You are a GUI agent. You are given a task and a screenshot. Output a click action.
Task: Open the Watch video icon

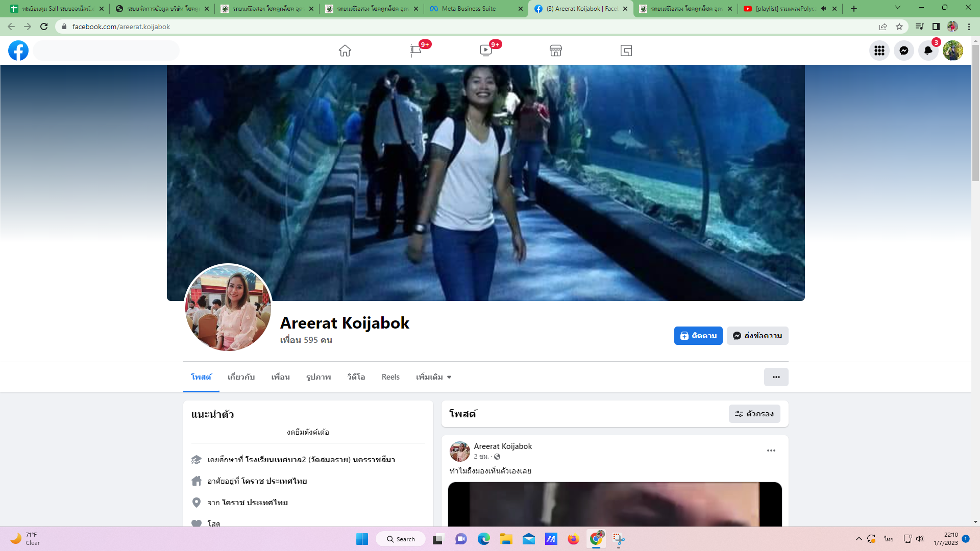point(485,51)
